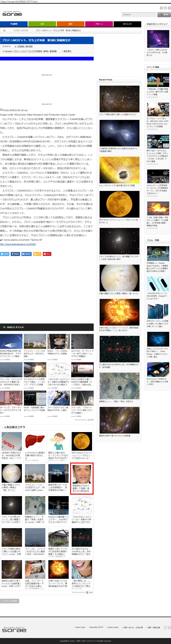
Task: Open author 島崎 真也 link
Action: pos(67,51)
